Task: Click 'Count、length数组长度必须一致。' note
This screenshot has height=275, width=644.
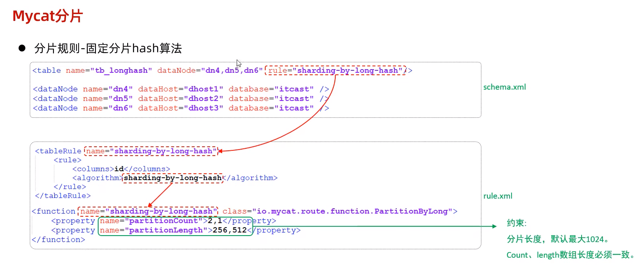Action: 571,255
